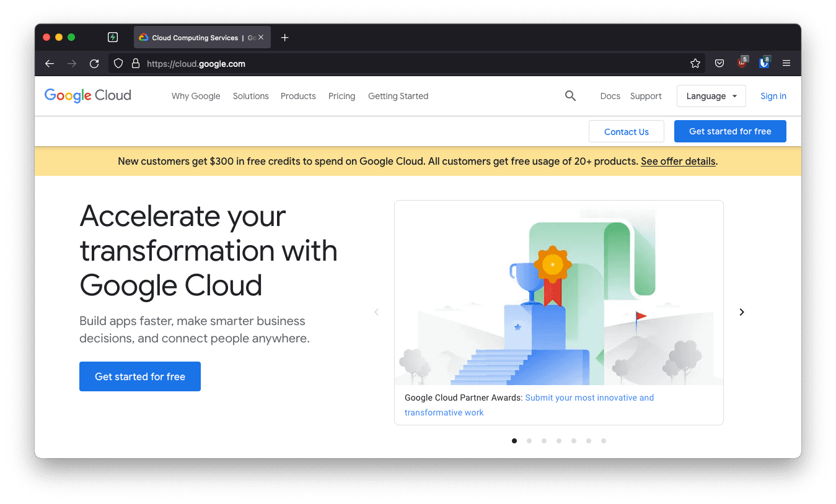Open the Firefox hamburger menu
This screenshot has width=836, height=504.
coord(786,63)
